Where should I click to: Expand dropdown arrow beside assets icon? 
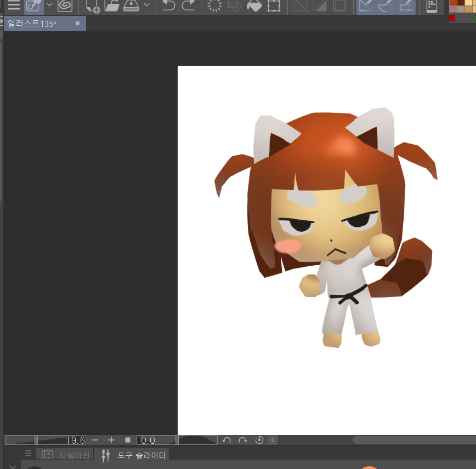[49, 4]
